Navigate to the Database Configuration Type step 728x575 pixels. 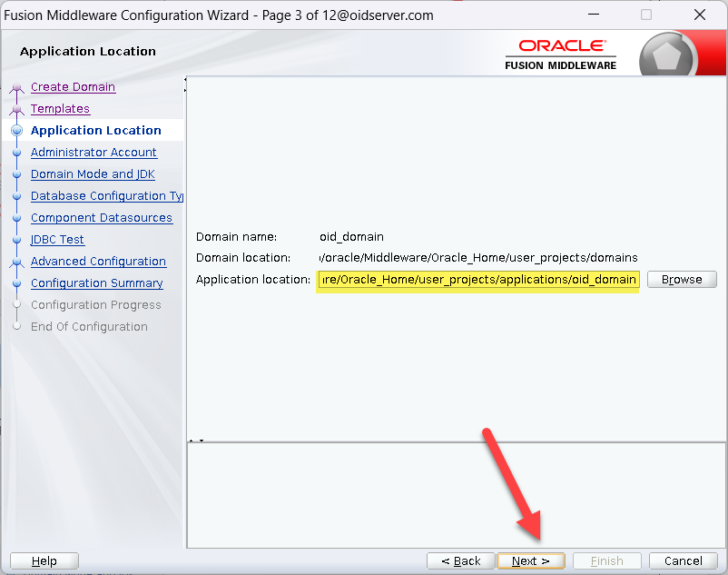click(x=106, y=196)
